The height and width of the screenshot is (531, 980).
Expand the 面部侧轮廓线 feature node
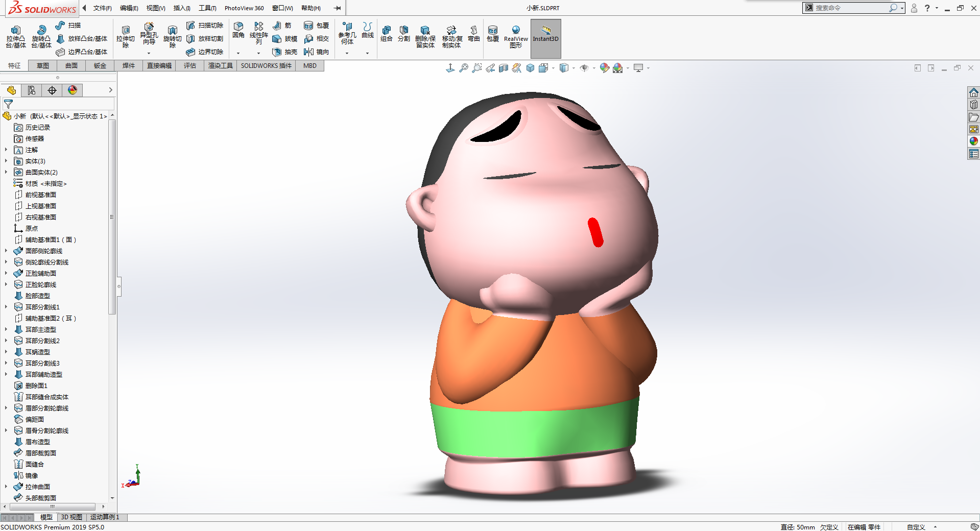click(x=6, y=251)
